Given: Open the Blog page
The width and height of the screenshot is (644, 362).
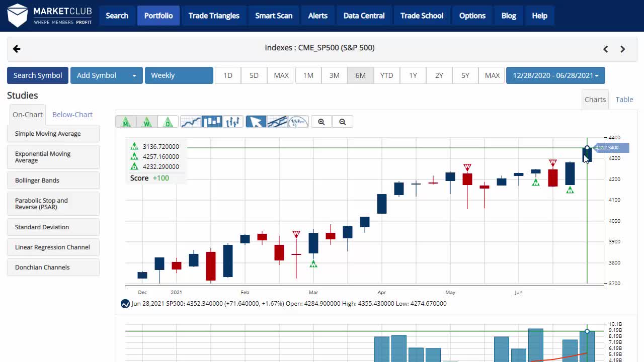Looking at the screenshot, I should click(509, 16).
